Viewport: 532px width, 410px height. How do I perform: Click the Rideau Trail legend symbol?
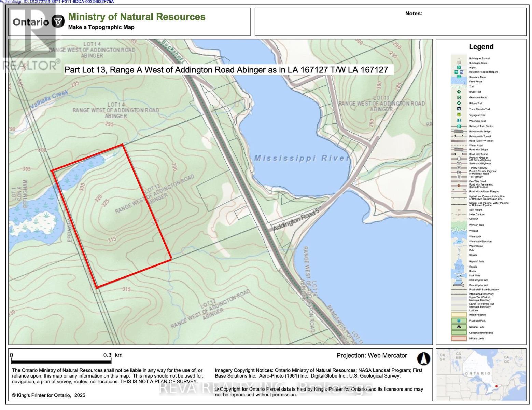[459, 103]
